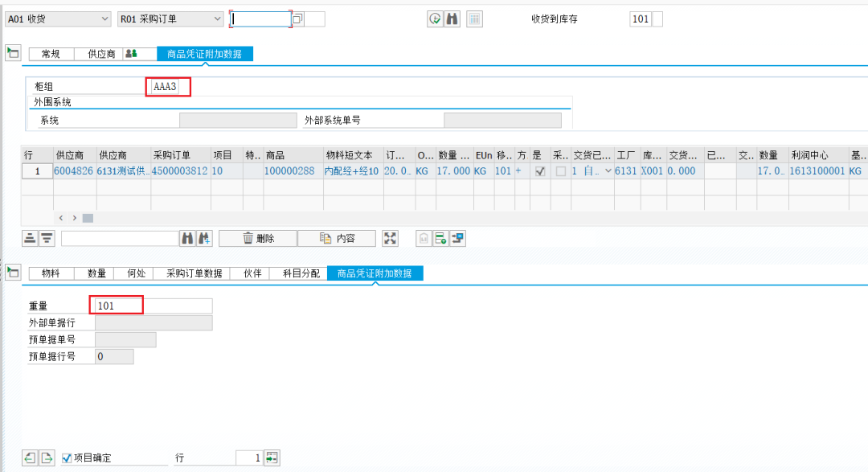Click the purchase order number input field
Viewport: 868px width, 472px height.
coord(260,18)
